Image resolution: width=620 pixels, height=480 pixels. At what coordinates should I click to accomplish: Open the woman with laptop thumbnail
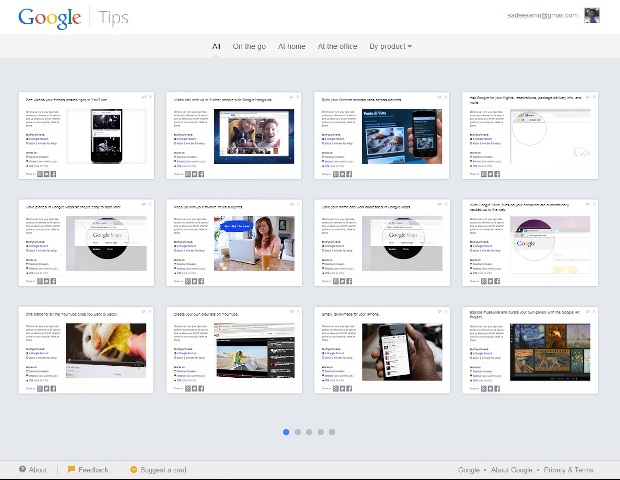coord(254,244)
